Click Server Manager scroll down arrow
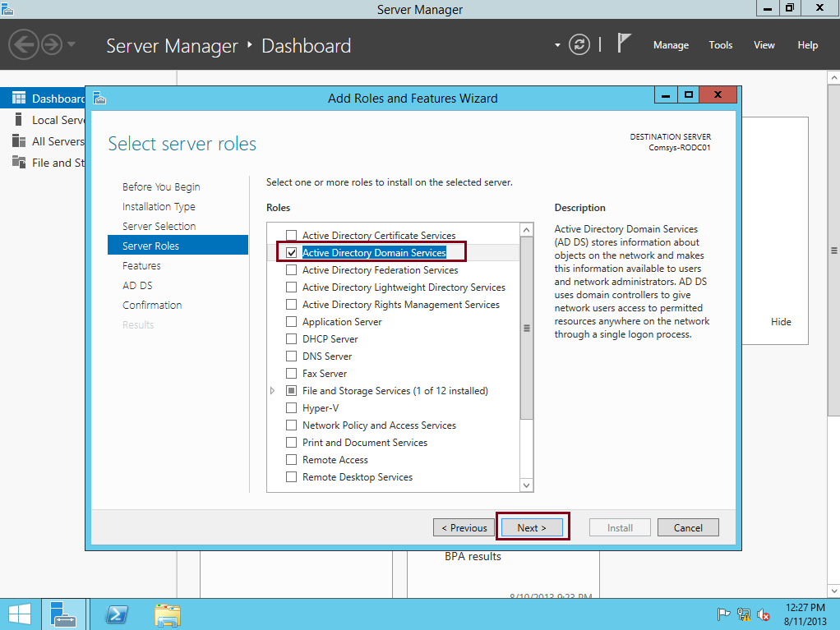 pos(833,591)
